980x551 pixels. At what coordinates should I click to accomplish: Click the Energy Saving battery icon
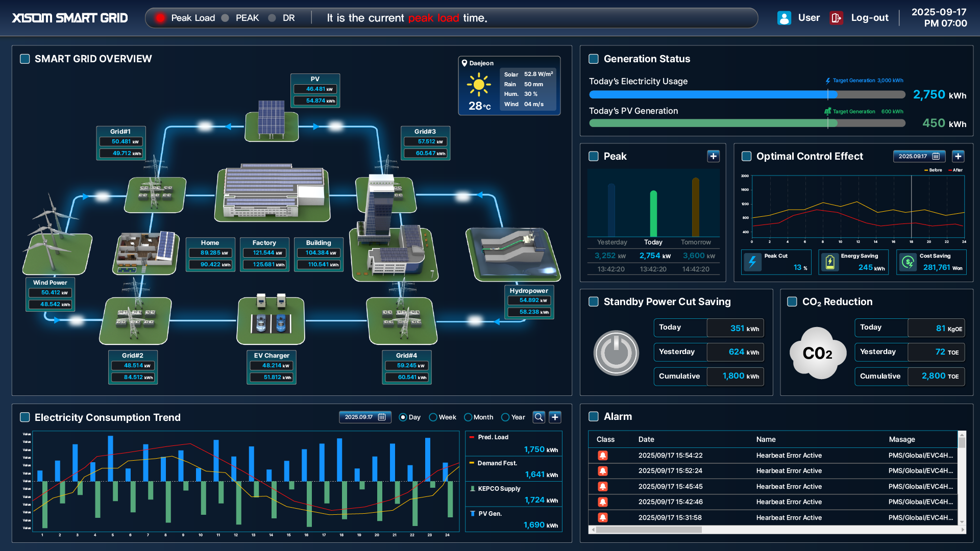[830, 262]
